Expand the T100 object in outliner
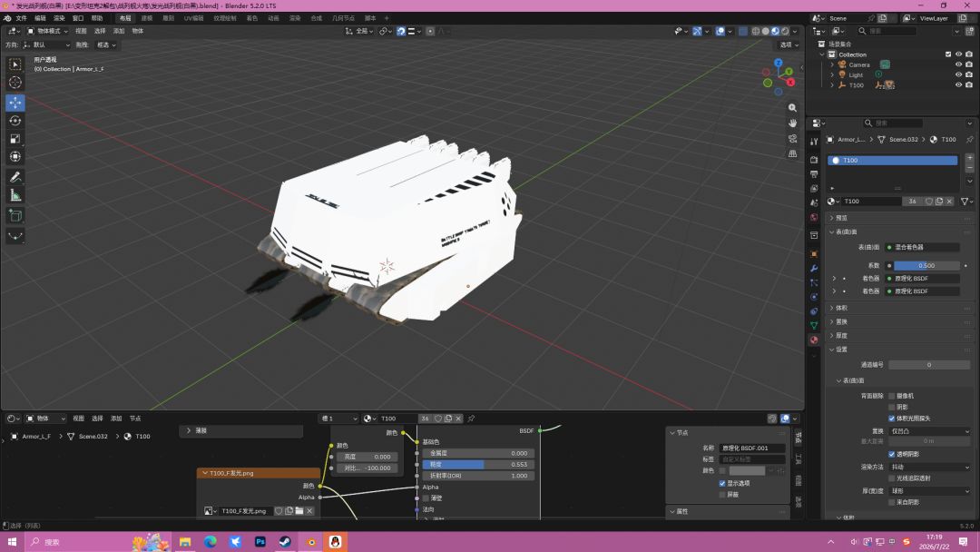This screenshot has height=552, width=980. [832, 85]
